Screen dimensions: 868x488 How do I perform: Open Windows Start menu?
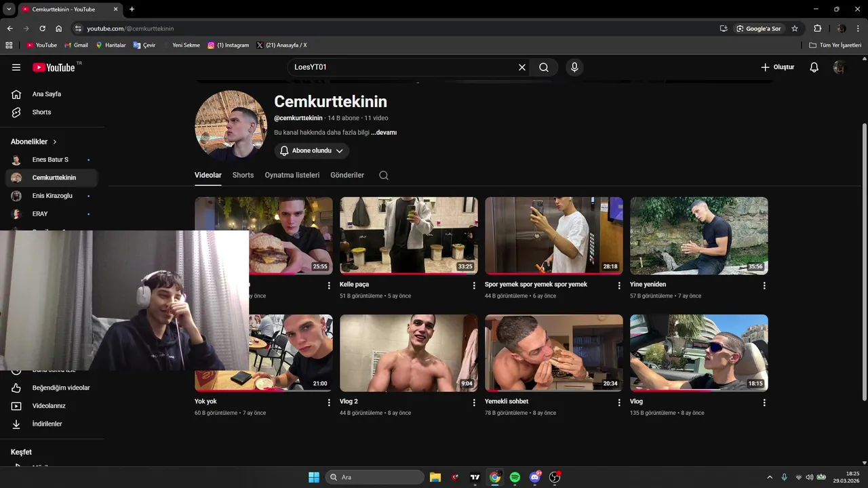tap(314, 477)
